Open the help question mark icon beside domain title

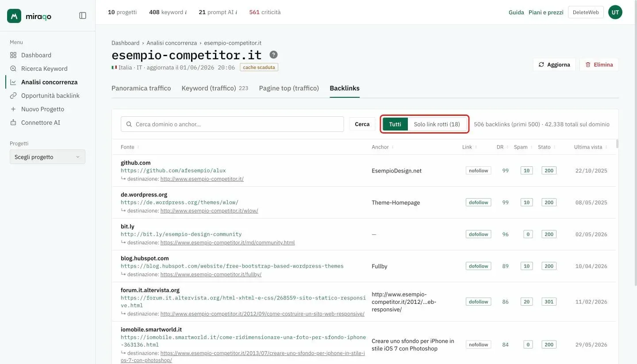tap(274, 55)
